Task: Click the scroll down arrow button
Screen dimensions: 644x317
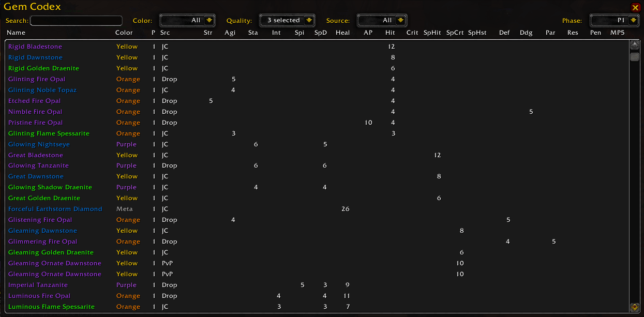Action: [x=635, y=307]
